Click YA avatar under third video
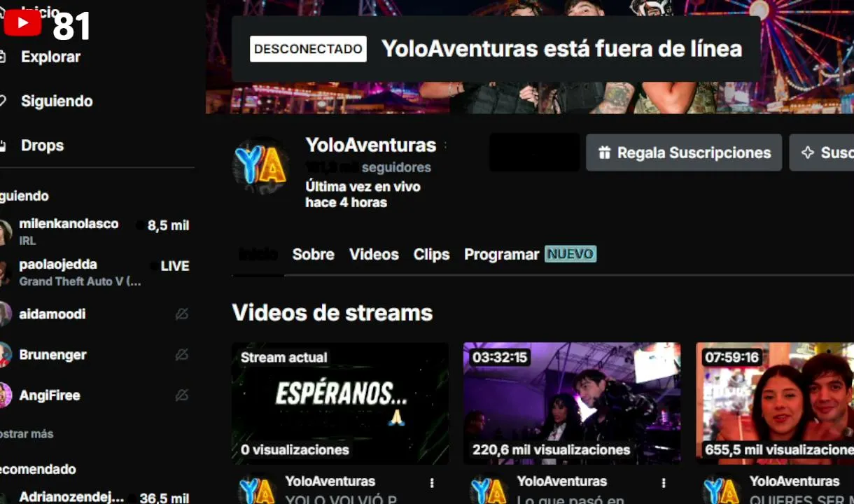854x504 pixels. pyautogui.click(x=721, y=491)
